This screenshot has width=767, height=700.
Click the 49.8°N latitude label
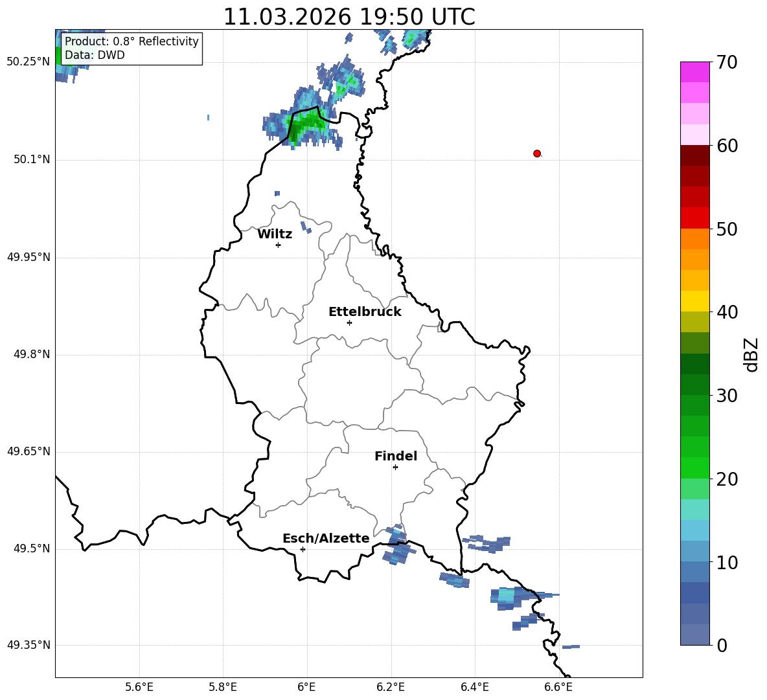click(32, 354)
